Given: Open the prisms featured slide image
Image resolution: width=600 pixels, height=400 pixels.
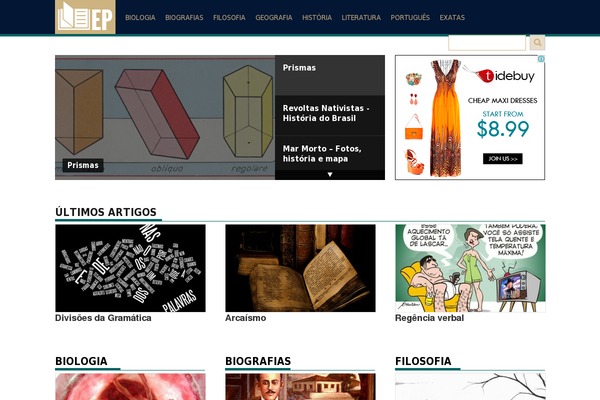Looking at the screenshot, I should (165, 117).
